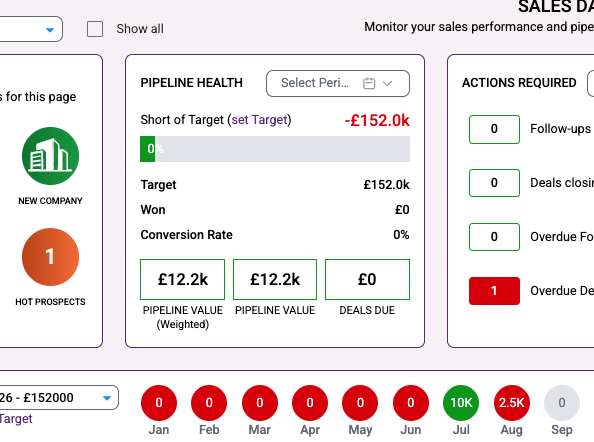Select the green Jul 10K circle
Image resolution: width=594 pixels, height=442 pixels.
(461, 403)
